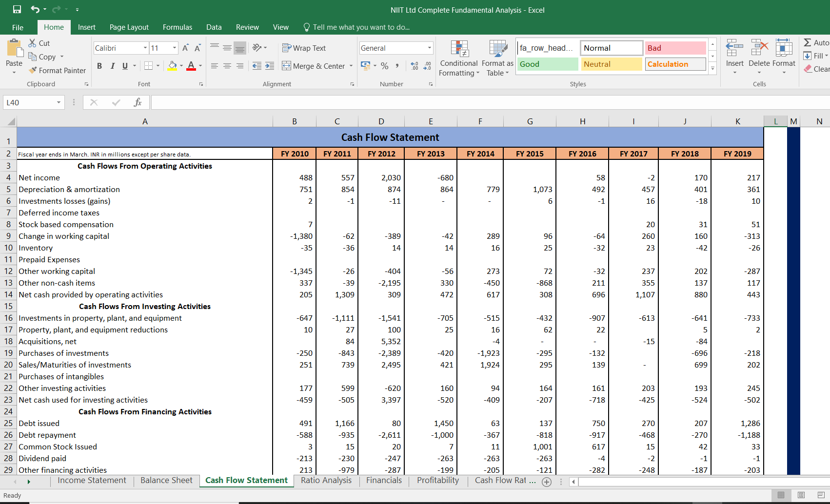Toggle center horizontal alignment
The image size is (830, 504).
click(x=227, y=65)
